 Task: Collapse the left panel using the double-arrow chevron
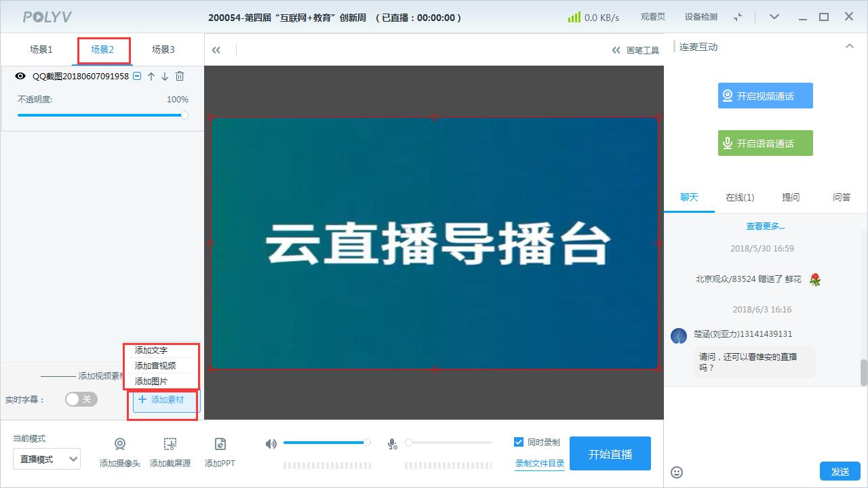[x=216, y=49]
